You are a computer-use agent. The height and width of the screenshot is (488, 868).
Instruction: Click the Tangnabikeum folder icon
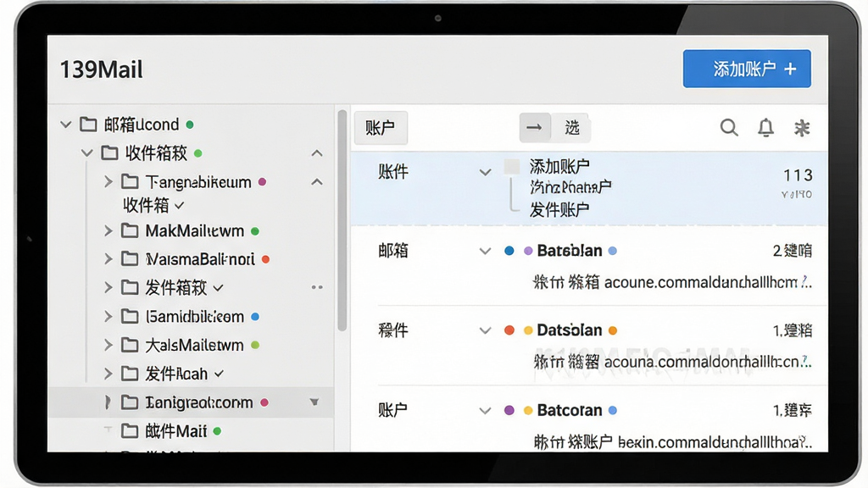[x=130, y=181]
